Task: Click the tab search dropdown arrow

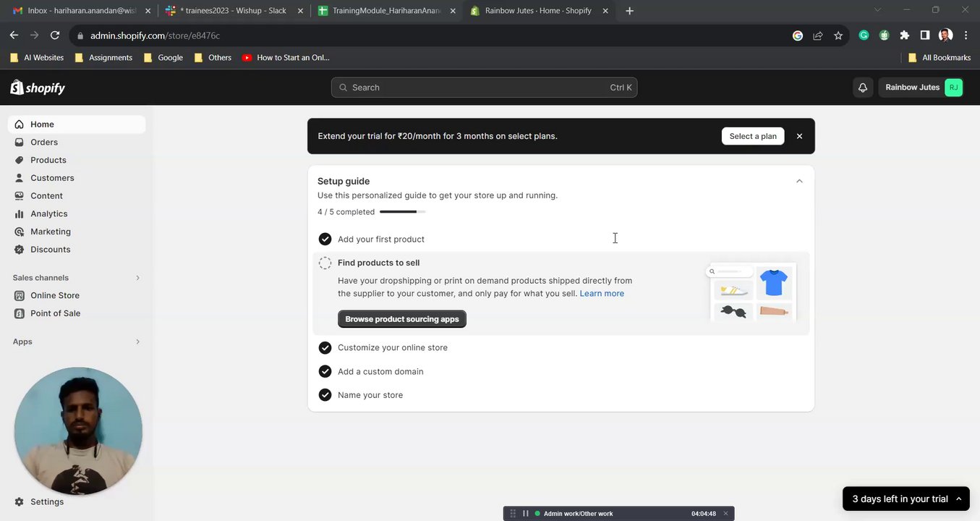Action: point(877,10)
